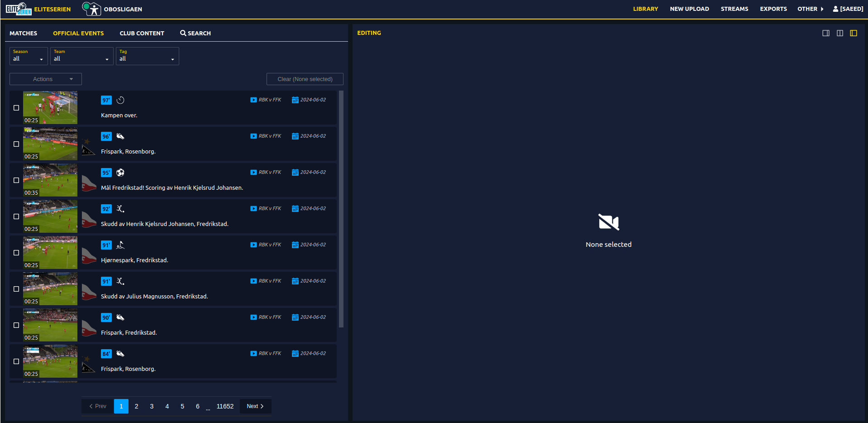Viewport: 868px width, 423px height.
Task: Click the clock icon on the Kampen over event
Action: point(120,100)
